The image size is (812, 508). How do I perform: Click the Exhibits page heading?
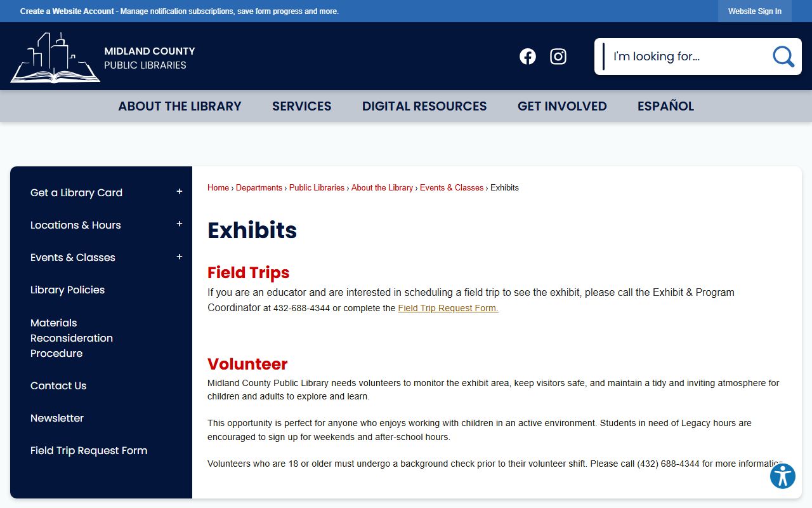(x=252, y=230)
